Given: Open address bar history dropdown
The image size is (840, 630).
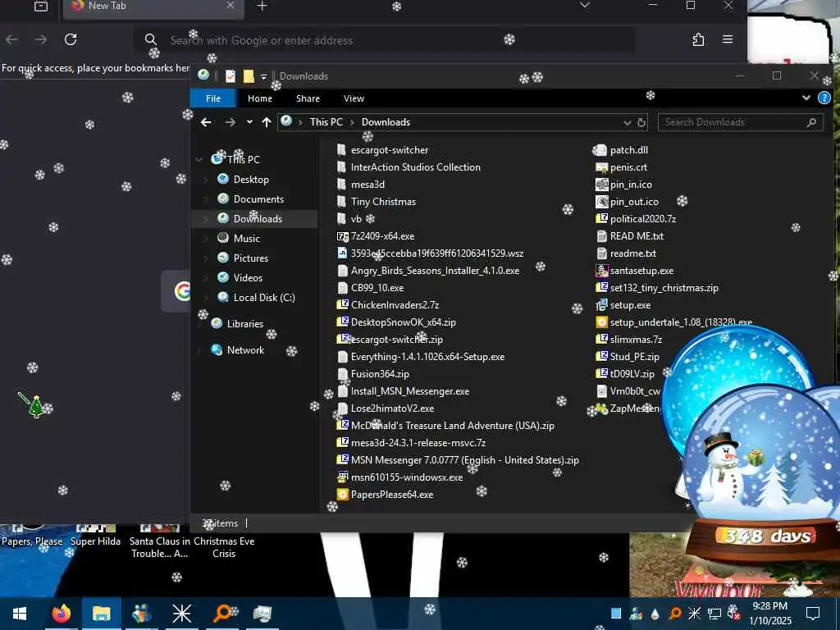Looking at the screenshot, I should coord(628,123).
